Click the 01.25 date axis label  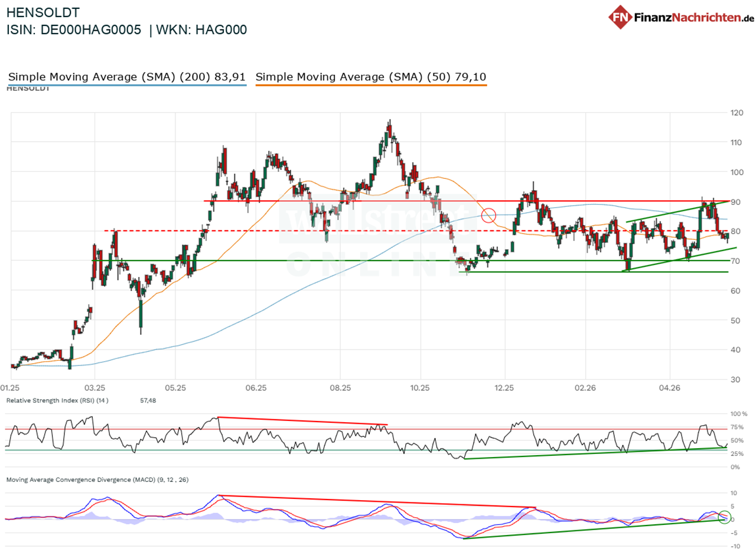coord(11,389)
